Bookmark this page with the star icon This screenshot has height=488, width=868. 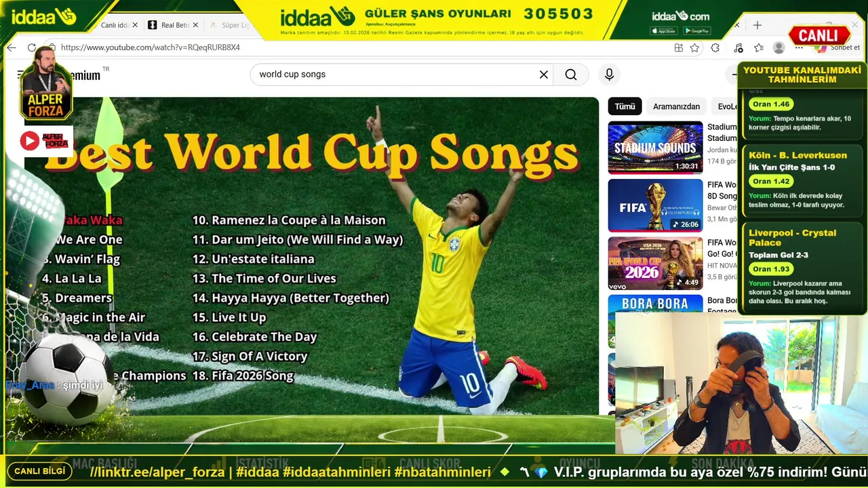694,47
